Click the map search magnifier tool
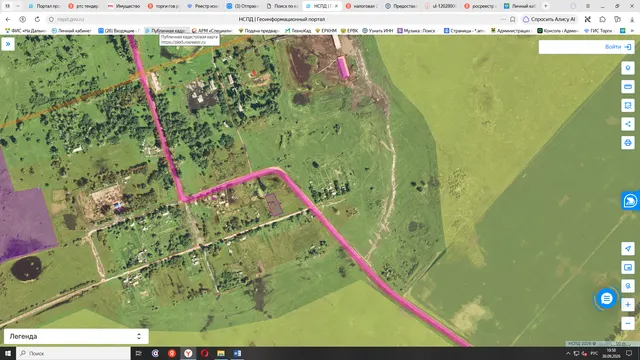The width and height of the screenshot is (640, 360). (x=628, y=286)
